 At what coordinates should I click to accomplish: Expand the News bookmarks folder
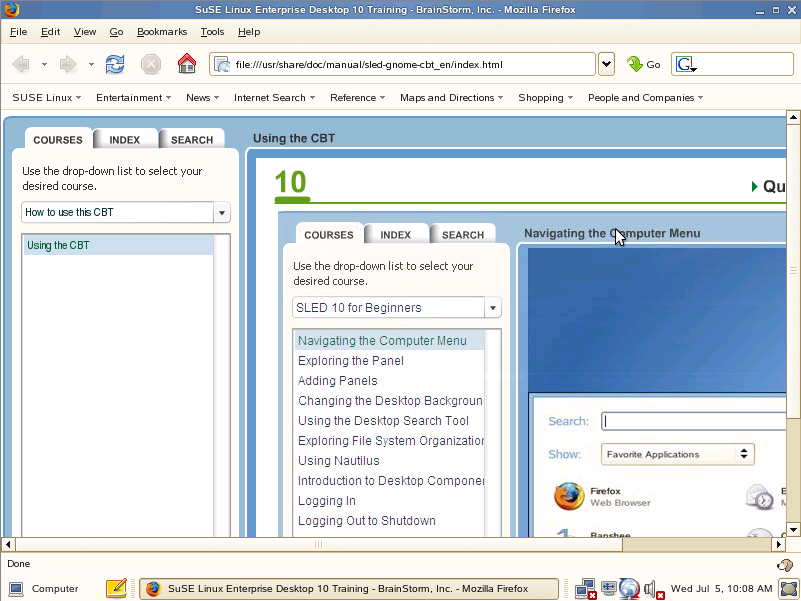tap(202, 98)
